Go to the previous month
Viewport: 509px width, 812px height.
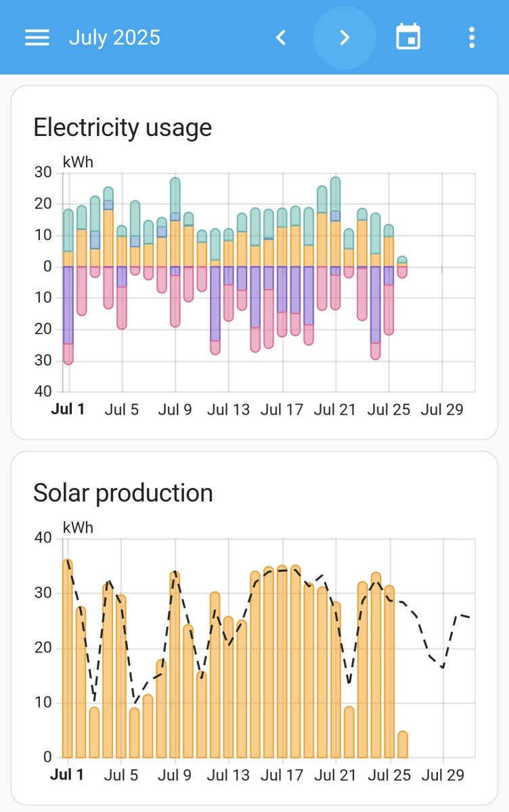pyautogui.click(x=281, y=37)
